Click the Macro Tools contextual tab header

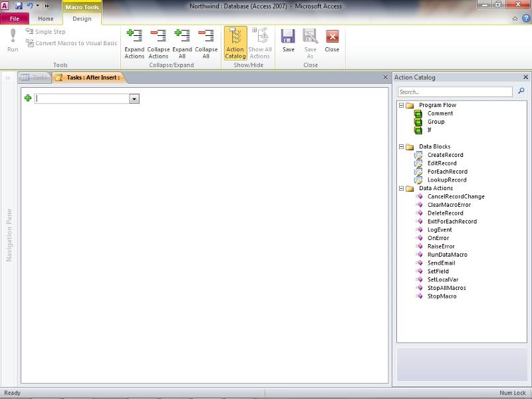coord(82,7)
